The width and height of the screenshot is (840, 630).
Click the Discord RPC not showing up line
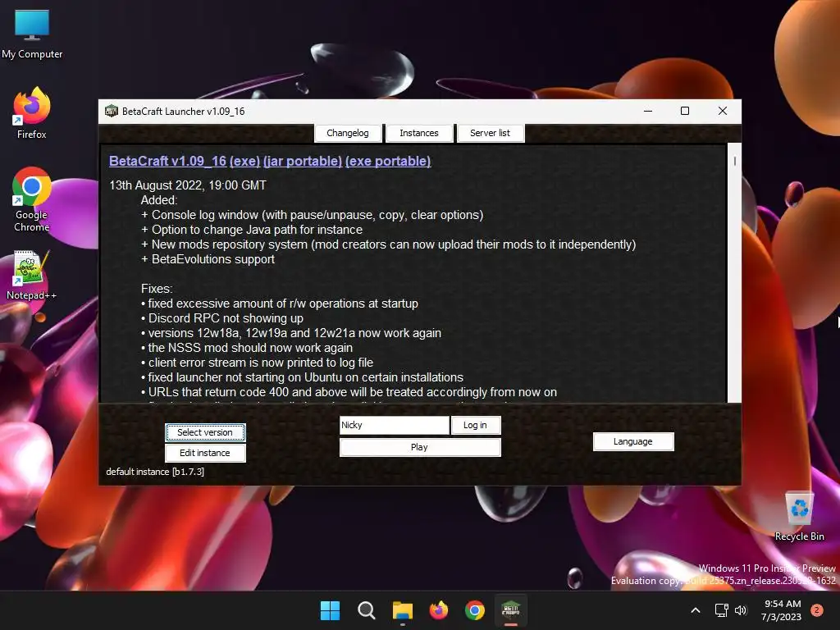[221, 318]
